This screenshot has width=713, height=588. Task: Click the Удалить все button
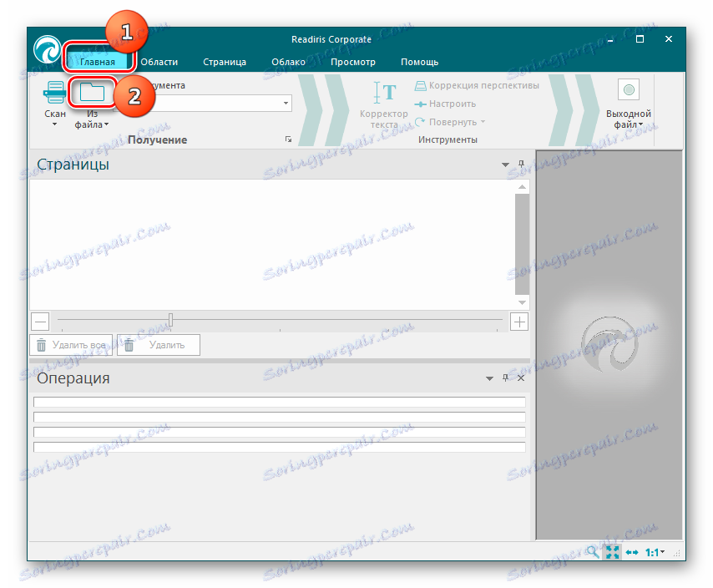71,345
